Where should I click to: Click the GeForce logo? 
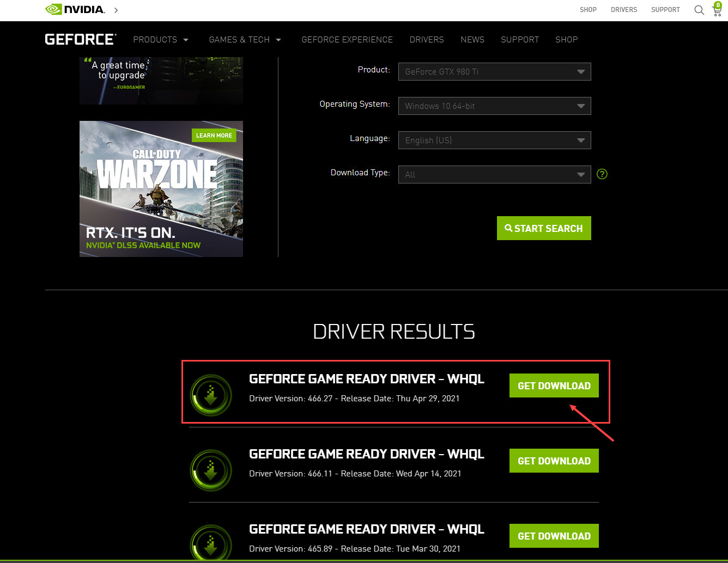click(81, 39)
